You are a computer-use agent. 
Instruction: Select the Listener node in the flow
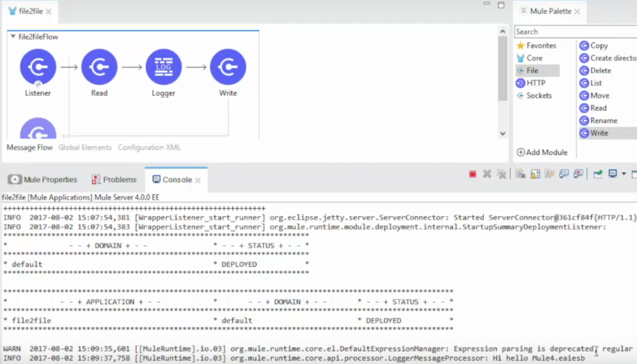38,67
